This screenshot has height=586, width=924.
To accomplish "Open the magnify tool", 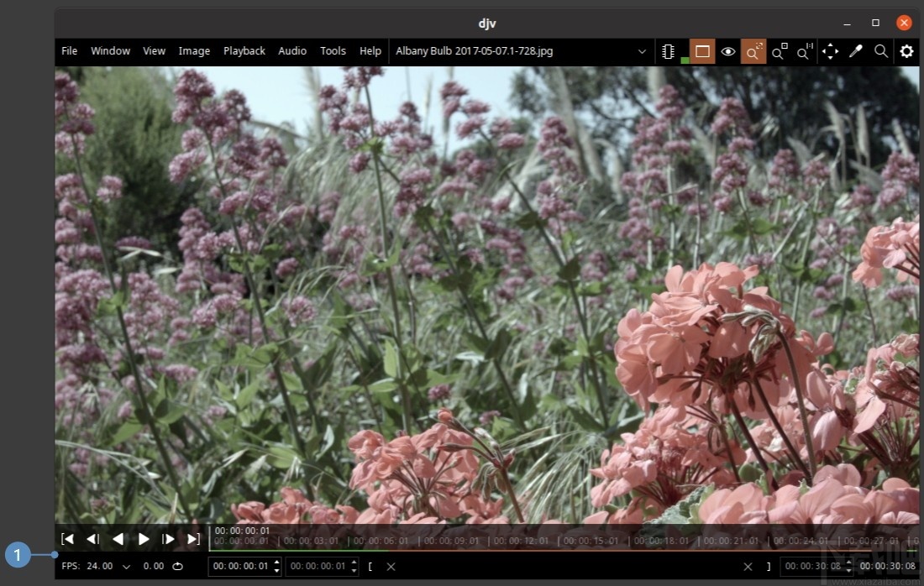I will [881, 52].
